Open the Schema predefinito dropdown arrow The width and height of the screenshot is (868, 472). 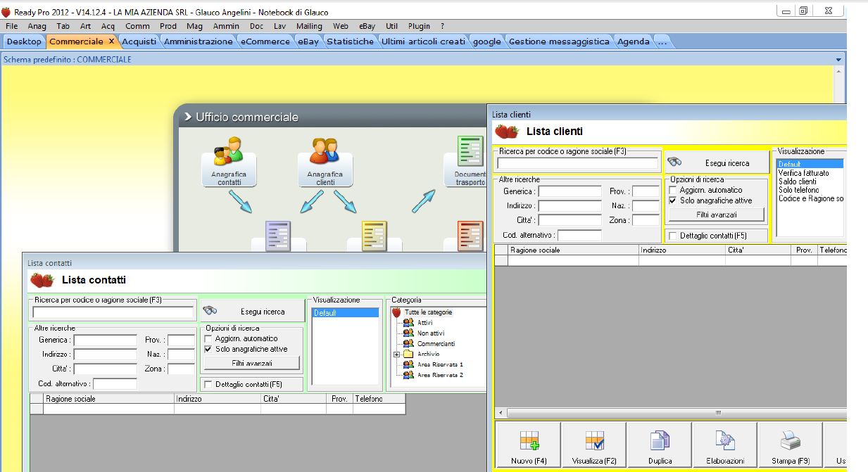coord(838,60)
